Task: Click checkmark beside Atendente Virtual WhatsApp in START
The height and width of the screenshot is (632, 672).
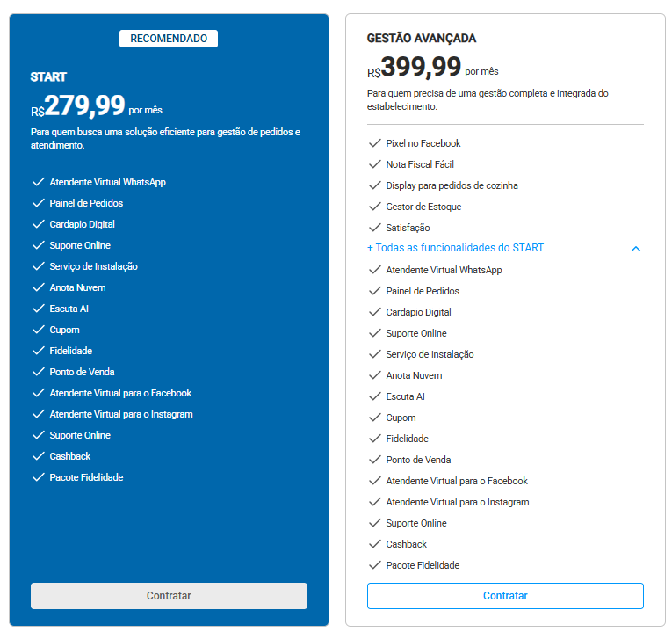Action: point(39,182)
